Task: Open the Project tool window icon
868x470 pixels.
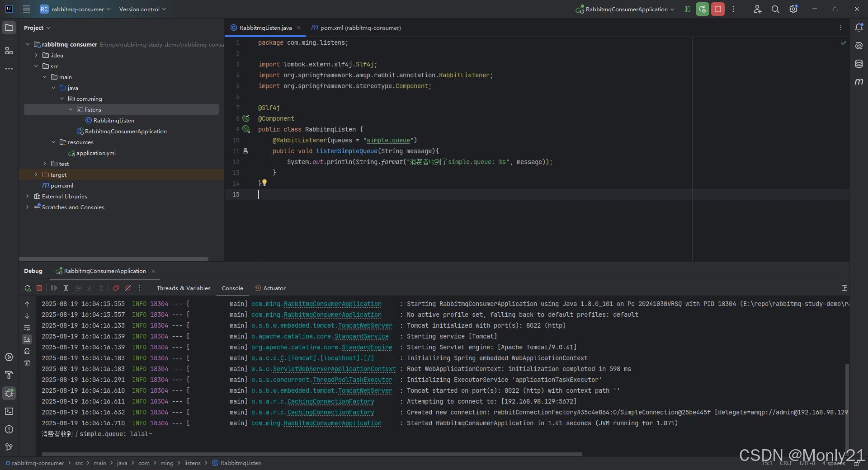Action: [x=9, y=28]
